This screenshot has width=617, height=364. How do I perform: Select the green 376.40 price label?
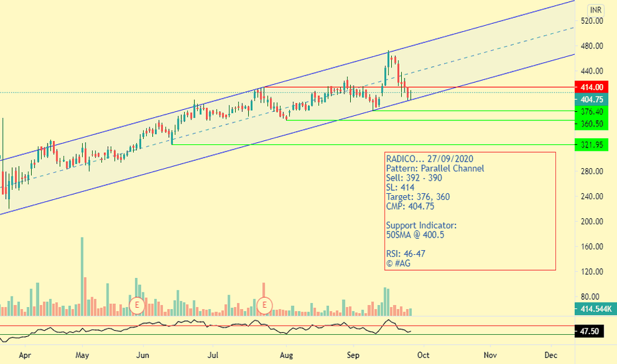click(591, 112)
